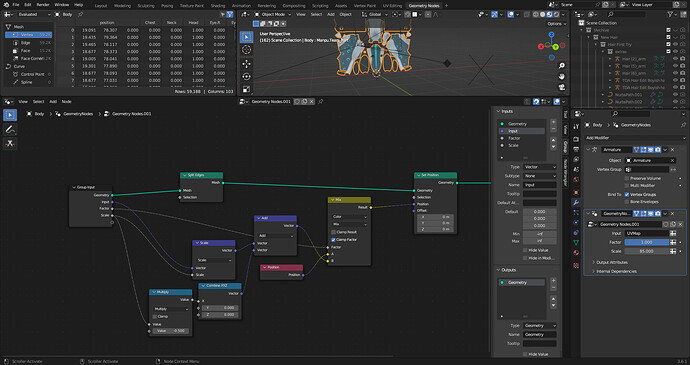
Task: Open the Global transform orientation dropdown
Action: point(375,14)
